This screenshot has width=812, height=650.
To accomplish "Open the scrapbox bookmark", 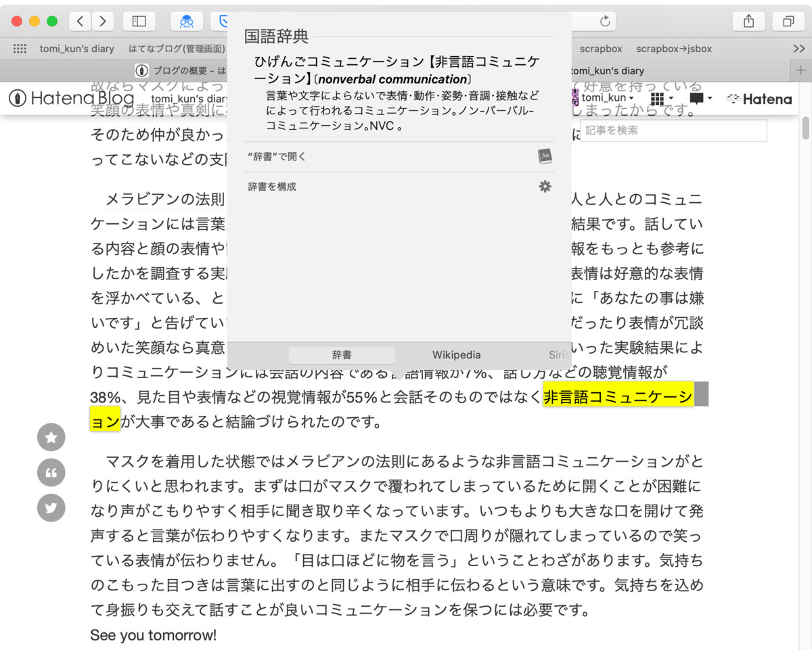I will click(x=601, y=49).
